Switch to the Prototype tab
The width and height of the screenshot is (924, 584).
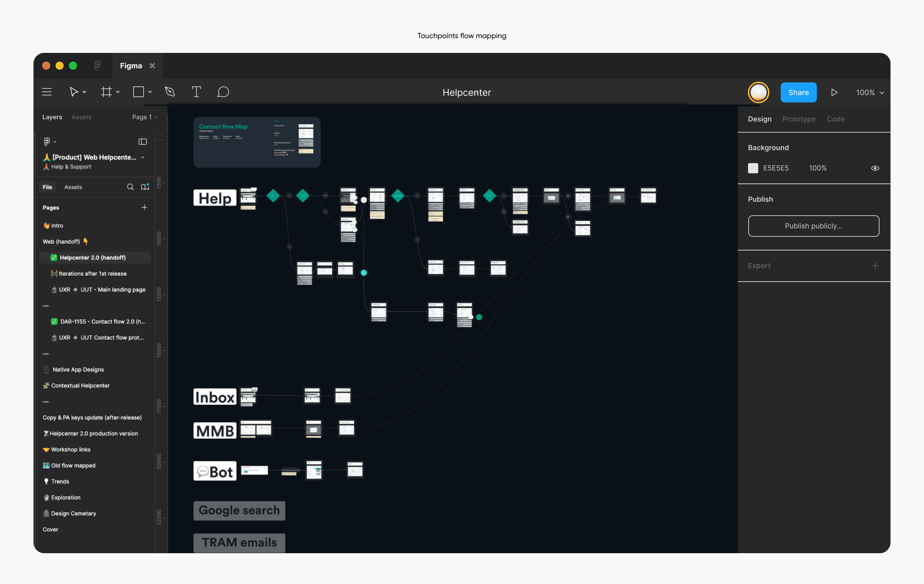click(x=798, y=119)
